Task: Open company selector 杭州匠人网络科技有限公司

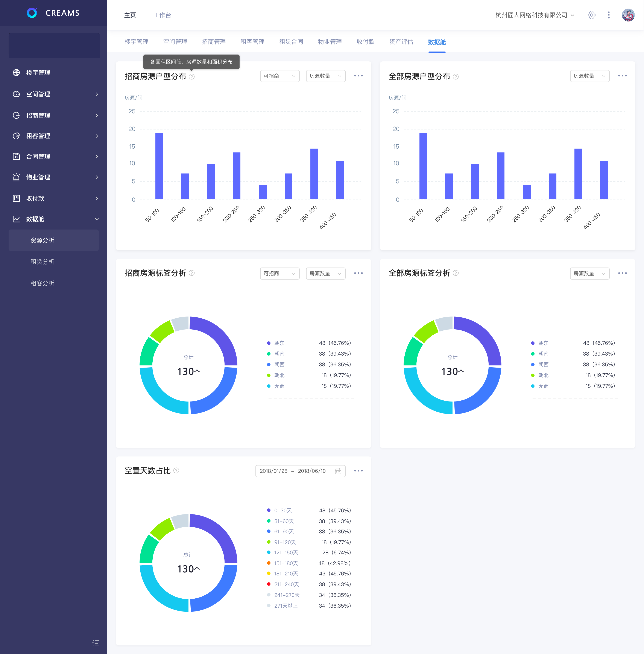Action: (535, 15)
